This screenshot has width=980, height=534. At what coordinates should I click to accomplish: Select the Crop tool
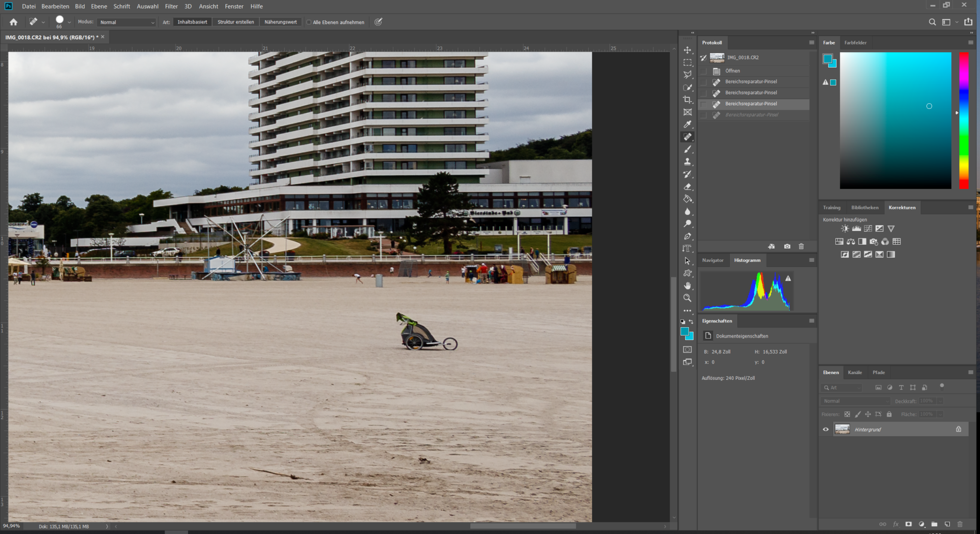(688, 100)
